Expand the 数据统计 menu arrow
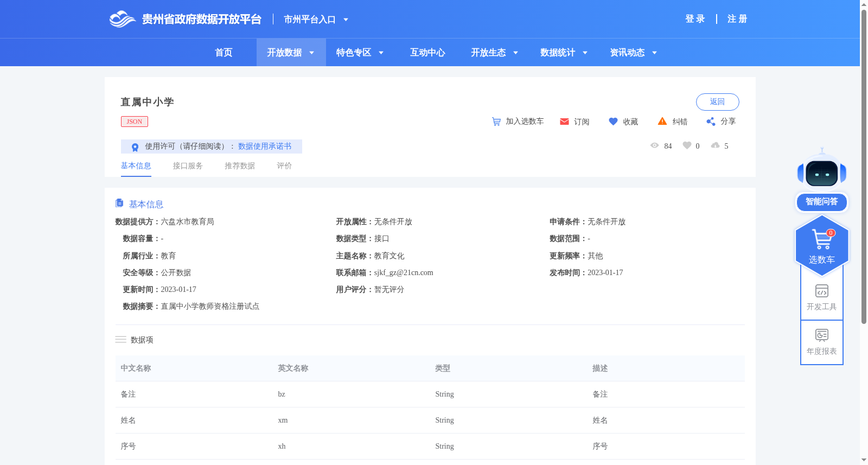Image resolution: width=868 pixels, height=465 pixels. click(x=585, y=53)
